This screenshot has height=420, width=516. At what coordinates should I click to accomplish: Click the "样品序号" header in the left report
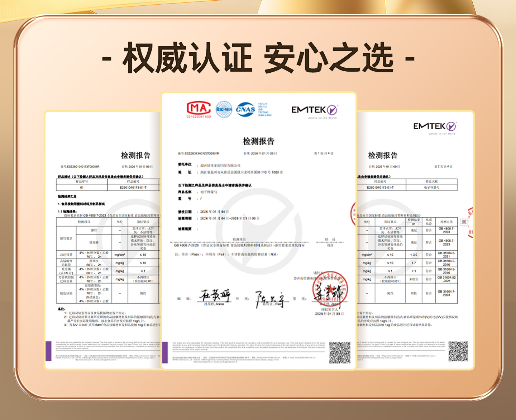point(82,182)
